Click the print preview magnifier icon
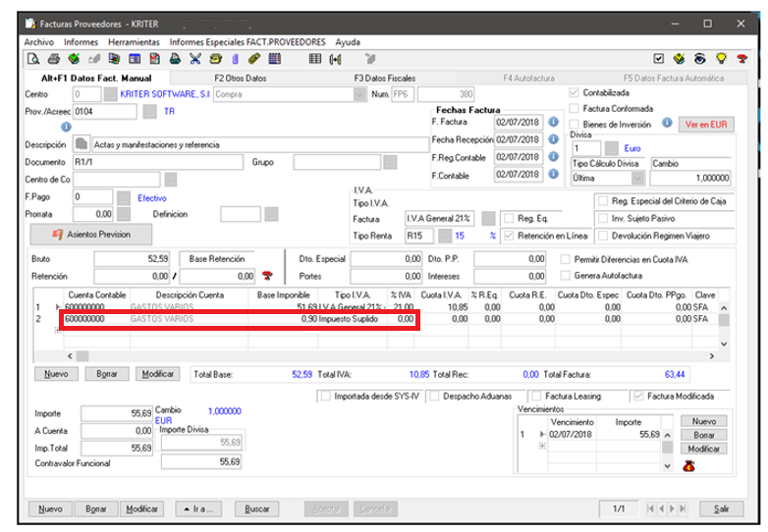Screen dimensions: 768x532 [32, 59]
